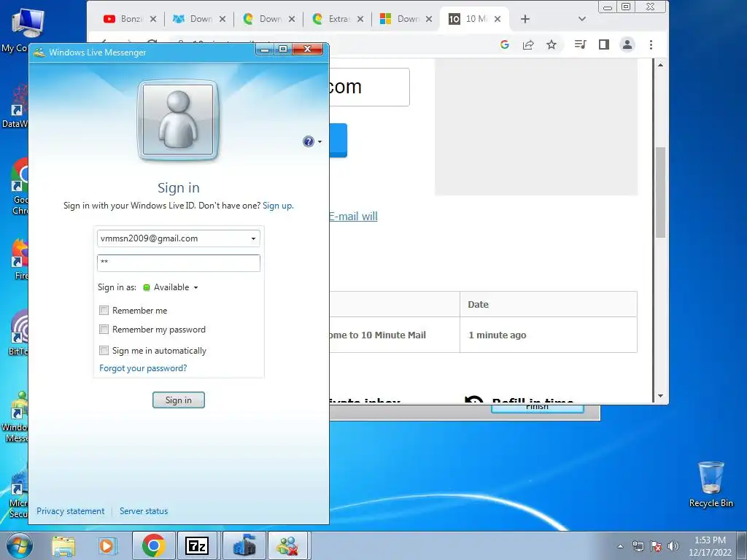Open the network tray icon
The width and height of the screenshot is (747, 560).
pyautogui.click(x=638, y=546)
